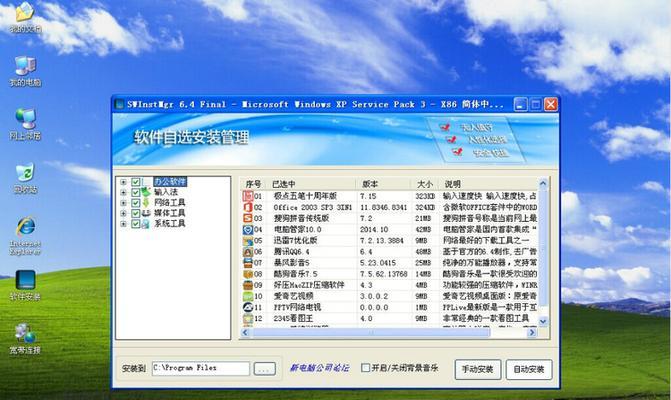Image resolution: width=671 pixels, height=400 pixels.
Task: Click the software list scroll-up arrow
Action: pyautogui.click(x=543, y=184)
